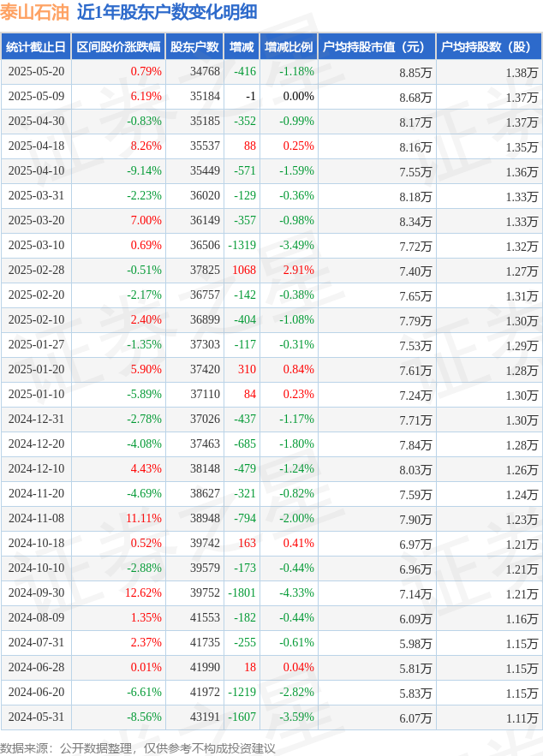
Task: Select the 股东户数 column header
Action: 194,47
